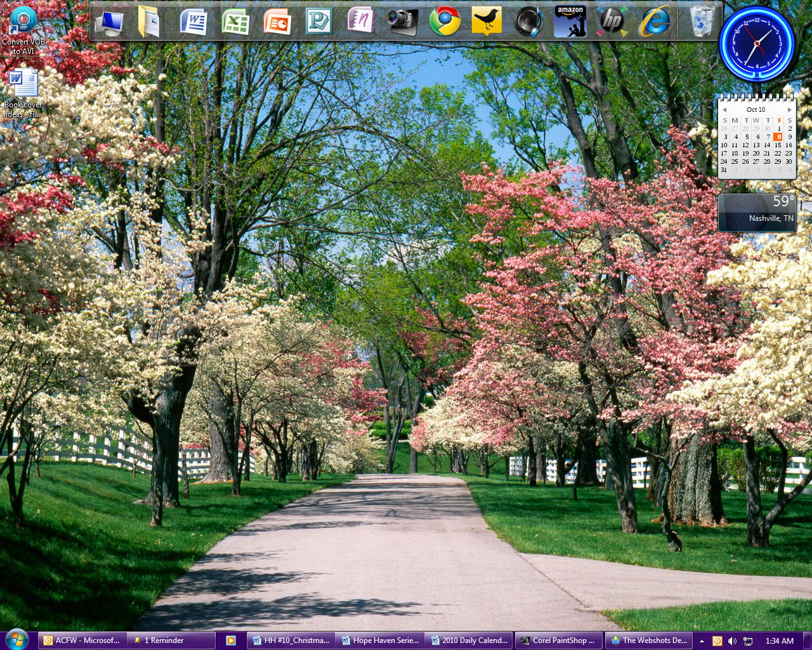Open the Amazon Kindle dock icon
The width and height of the screenshot is (812, 650).
click(570, 22)
